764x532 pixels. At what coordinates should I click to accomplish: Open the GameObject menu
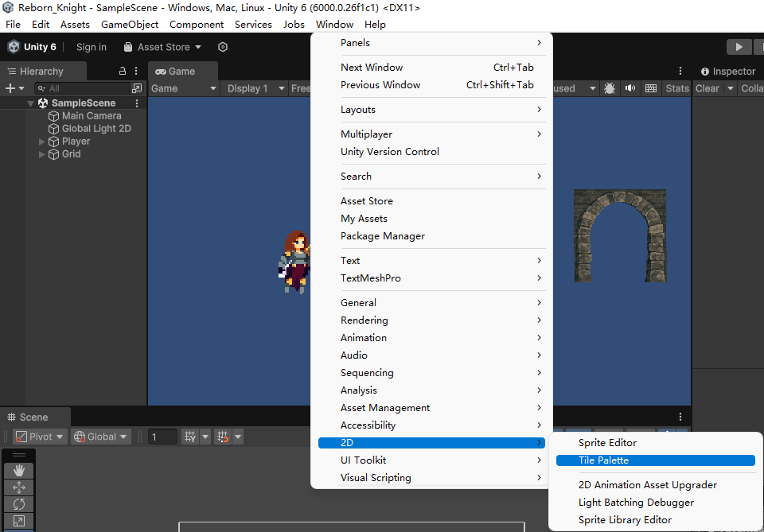coord(130,25)
